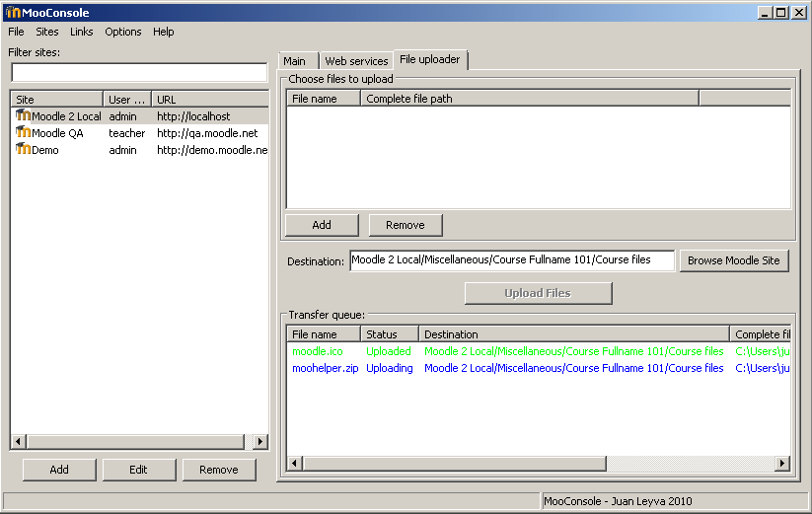
Task: Switch to the Main tab
Action: coord(298,61)
